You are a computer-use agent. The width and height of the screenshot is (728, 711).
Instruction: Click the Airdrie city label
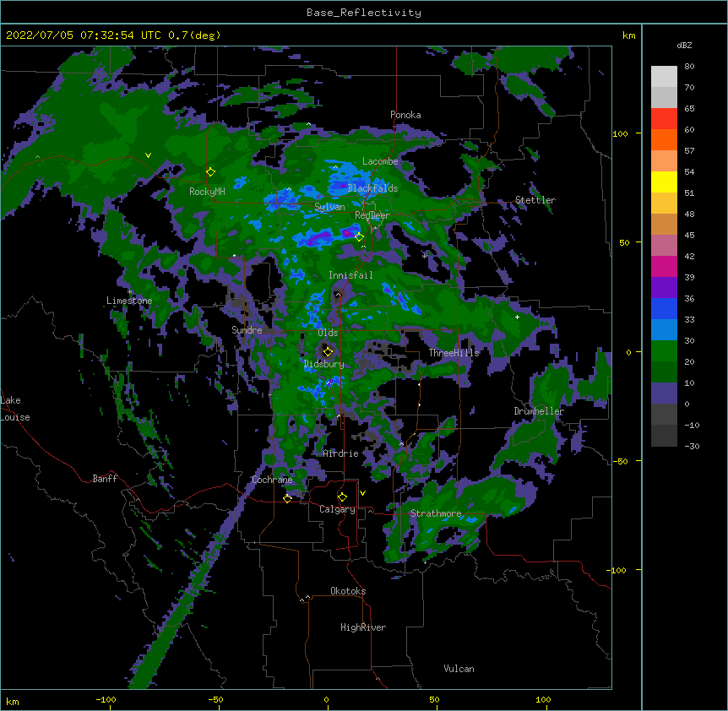[x=340, y=453]
